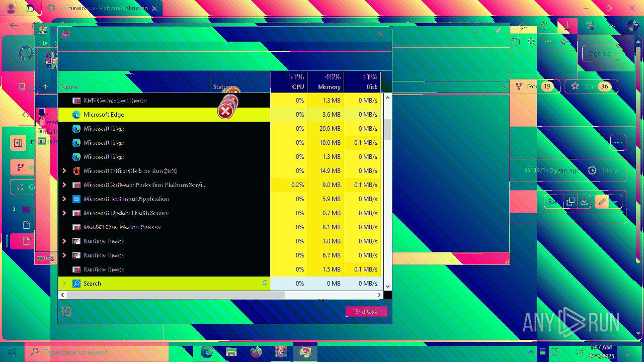Click the browser downloads toolbar icon

(567, 25)
